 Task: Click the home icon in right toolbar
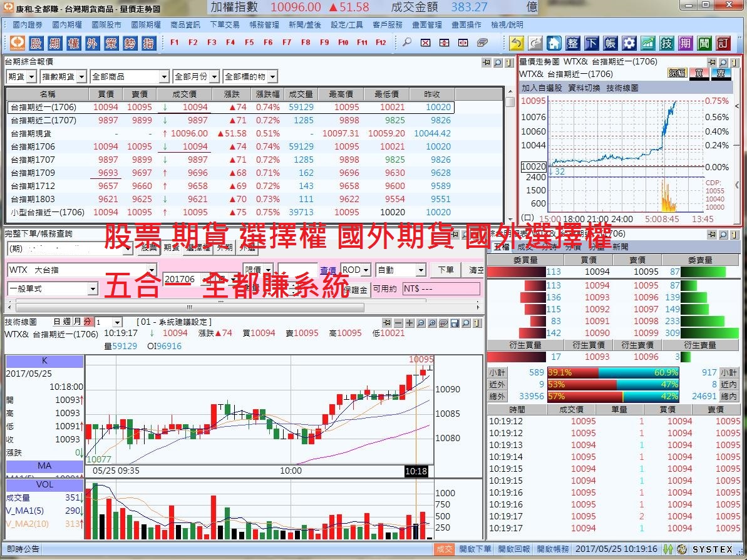tap(554, 43)
